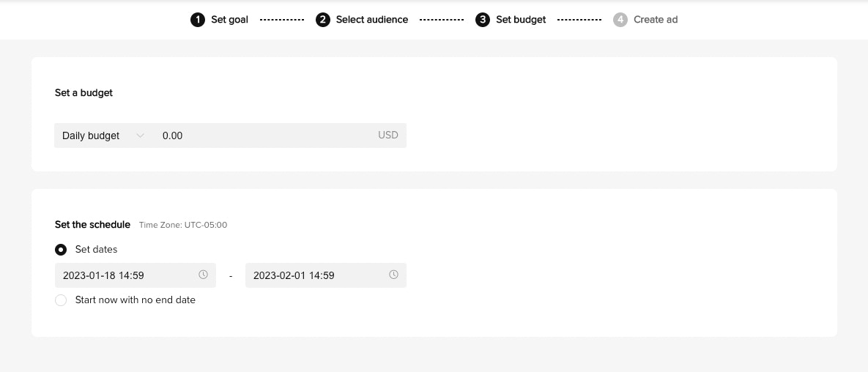Click the step 2 number circle
The height and width of the screenshot is (372, 868).
323,20
